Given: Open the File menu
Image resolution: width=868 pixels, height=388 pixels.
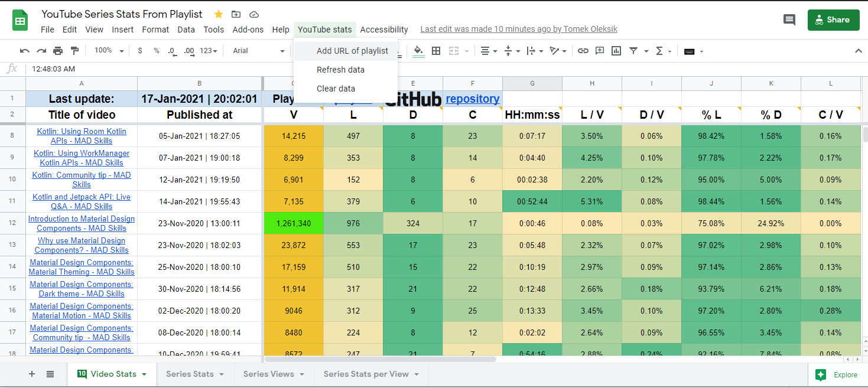Looking at the screenshot, I should tap(47, 30).
